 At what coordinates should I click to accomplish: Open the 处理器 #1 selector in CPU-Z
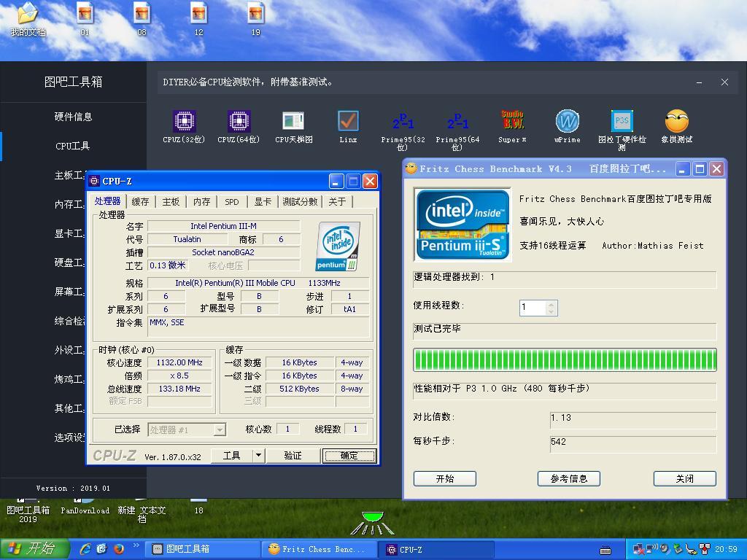click(186, 429)
